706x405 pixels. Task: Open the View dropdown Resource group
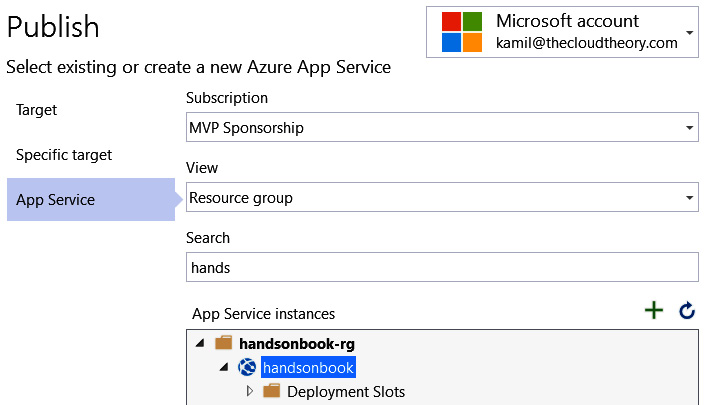click(442, 197)
